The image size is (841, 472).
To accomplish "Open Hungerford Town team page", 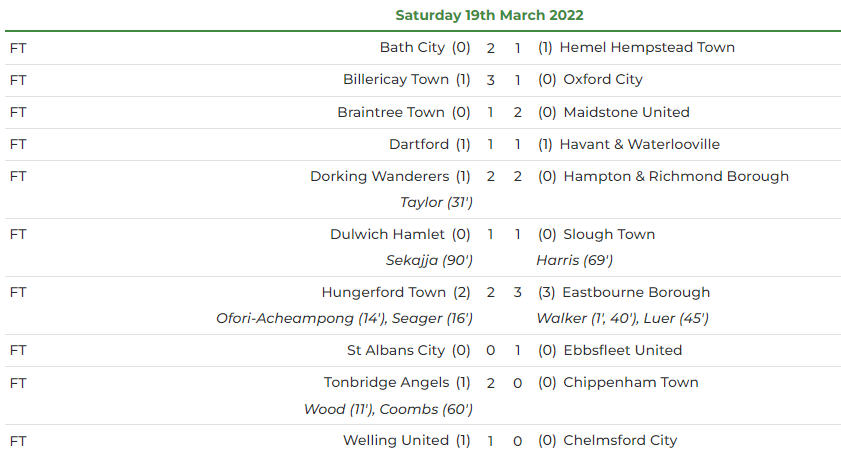I will 384,292.
